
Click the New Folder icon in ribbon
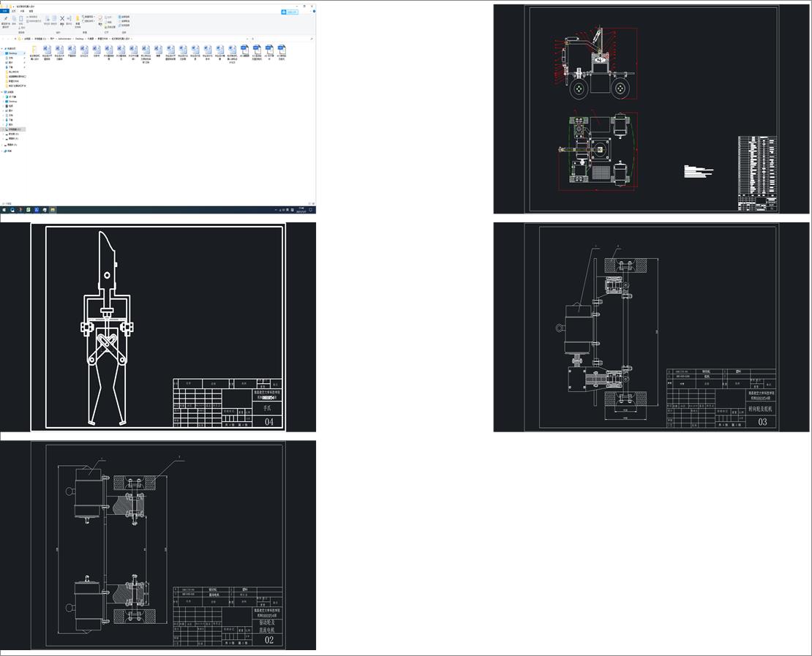click(78, 20)
